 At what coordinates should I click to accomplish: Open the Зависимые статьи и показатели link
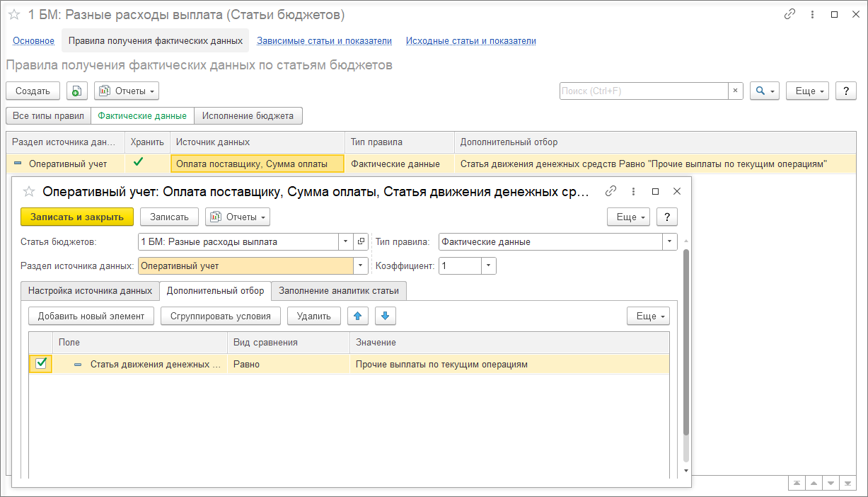coord(324,41)
